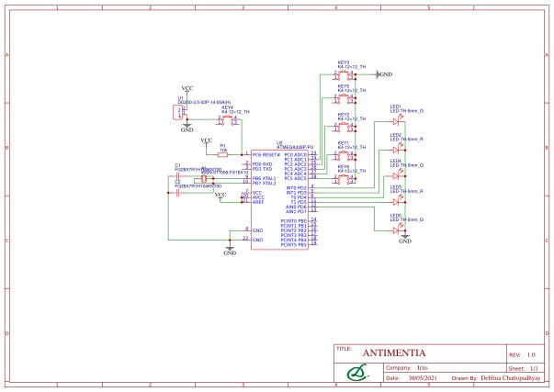The width and height of the screenshot is (554, 392).
Task: Click the LED-TH-5mm_G label under LED1
Action: point(407,111)
